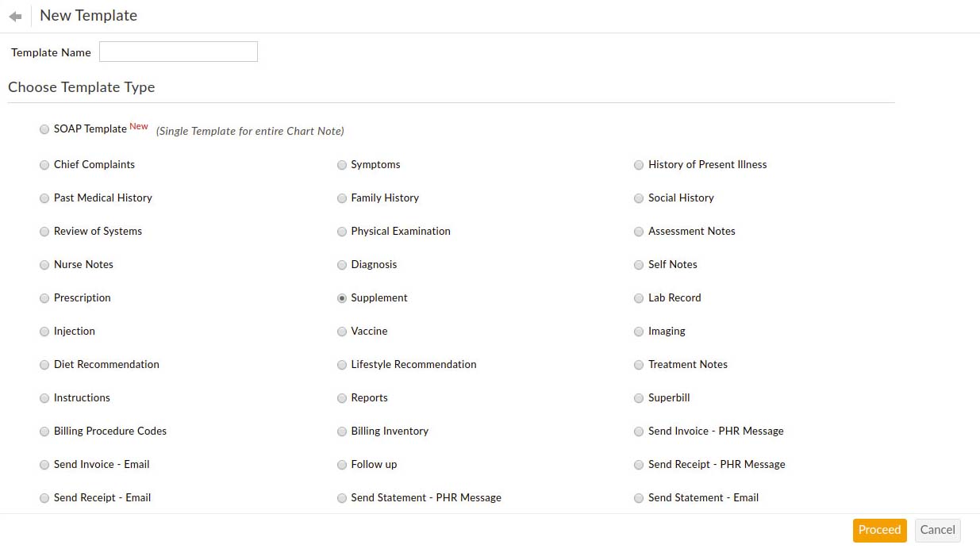Select the Chief Complaints template type
Image resolution: width=980 pixels, height=560 pixels.
pos(44,165)
